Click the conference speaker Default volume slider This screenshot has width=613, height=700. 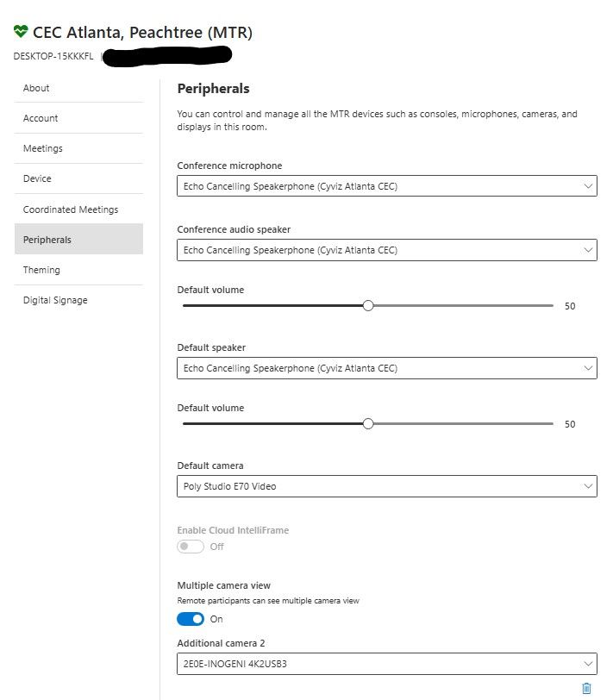368,305
